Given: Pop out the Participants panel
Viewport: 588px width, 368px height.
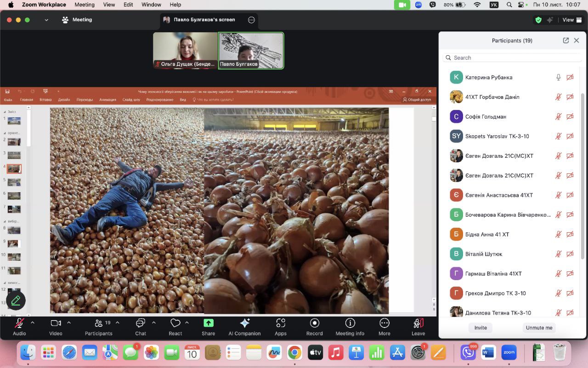Looking at the screenshot, I should click(x=566, y=40).
